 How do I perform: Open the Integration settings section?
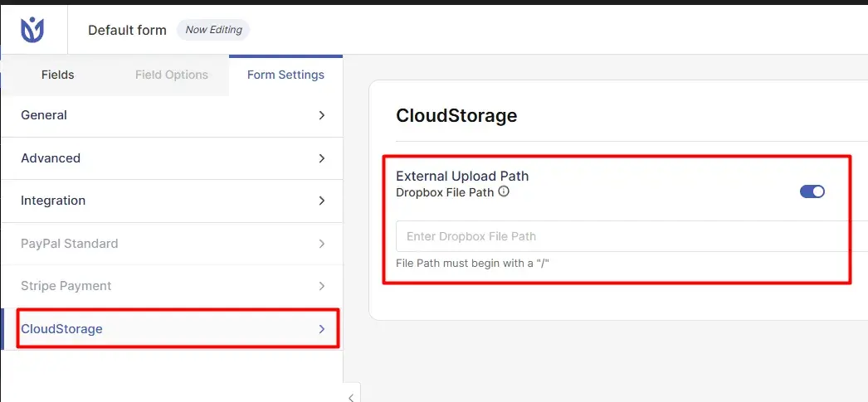point(172,201)
